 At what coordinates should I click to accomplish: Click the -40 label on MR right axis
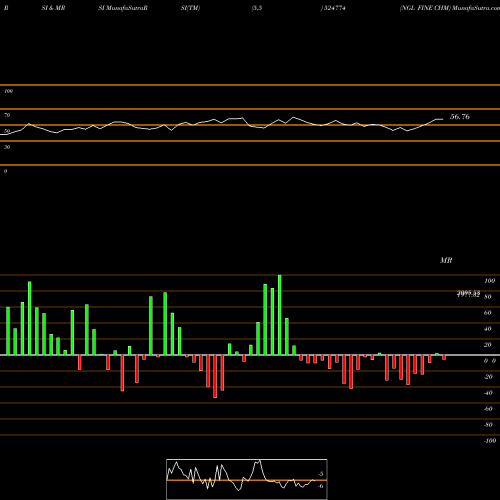tap(488, 393)
